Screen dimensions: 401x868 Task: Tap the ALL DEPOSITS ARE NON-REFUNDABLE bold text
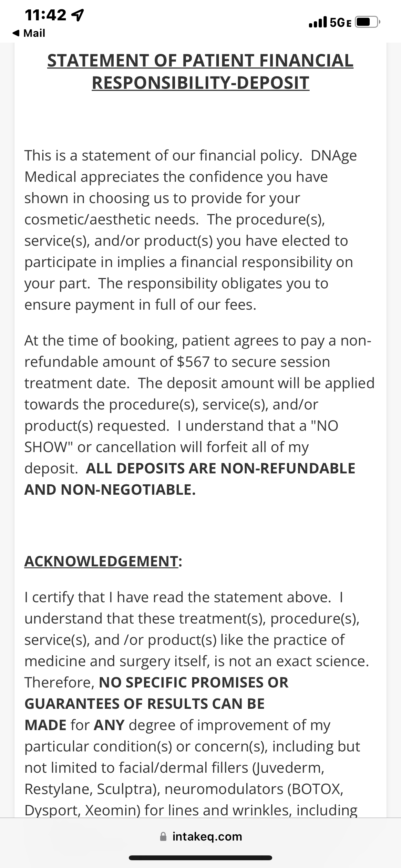point(221,468)
